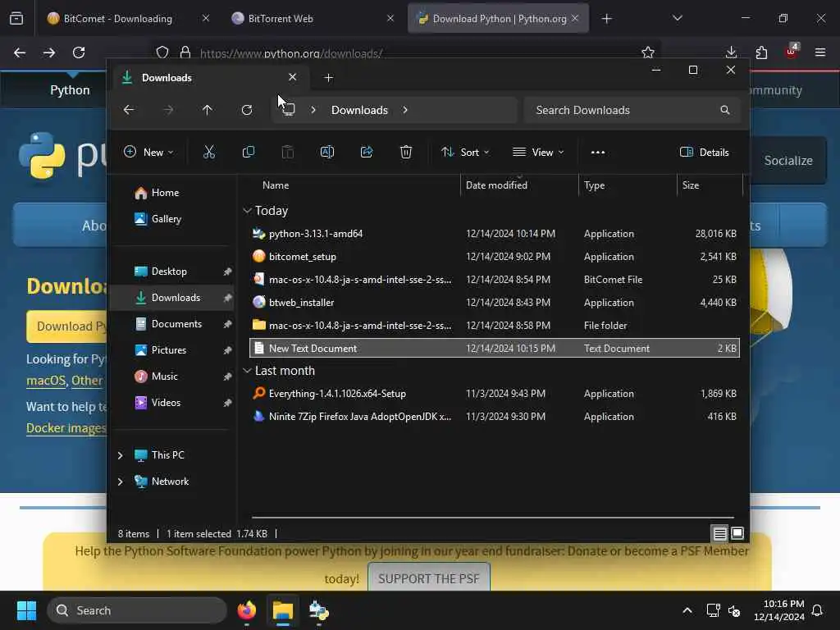Click Python tab on python.org header
The width and height of the screenshot is (840, 630).
point(70,90)
